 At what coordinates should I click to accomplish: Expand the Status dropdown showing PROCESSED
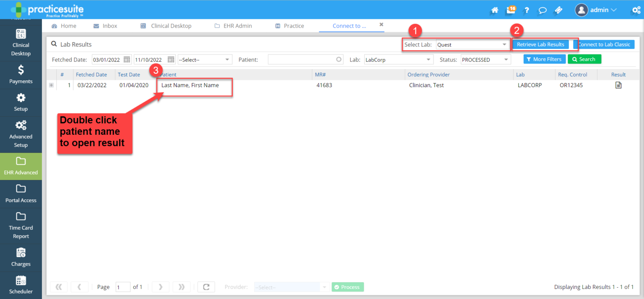click(x=486, y=60)
